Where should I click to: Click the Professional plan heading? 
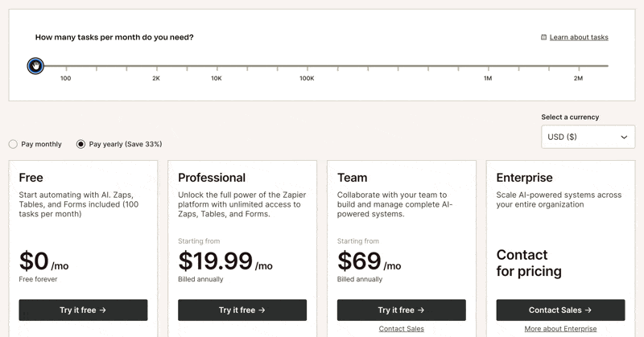[x=212, y=177]
